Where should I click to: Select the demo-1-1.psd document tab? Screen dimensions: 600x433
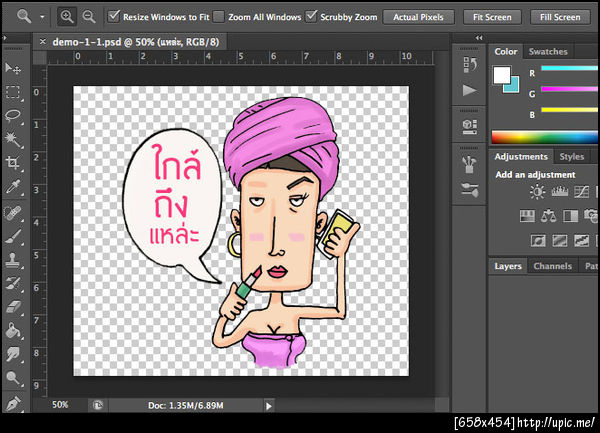pyautogui.click(x=136, y=42)
